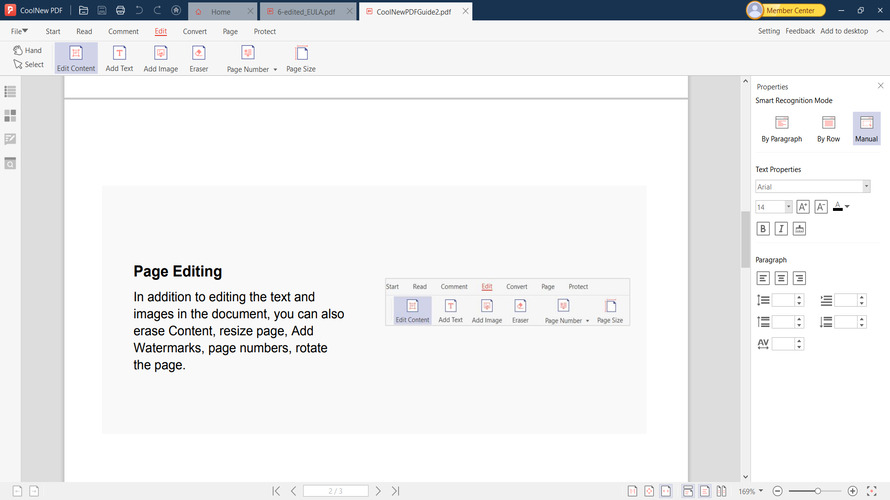Select By Paragraph recognition mode

(x=782, y=128)
